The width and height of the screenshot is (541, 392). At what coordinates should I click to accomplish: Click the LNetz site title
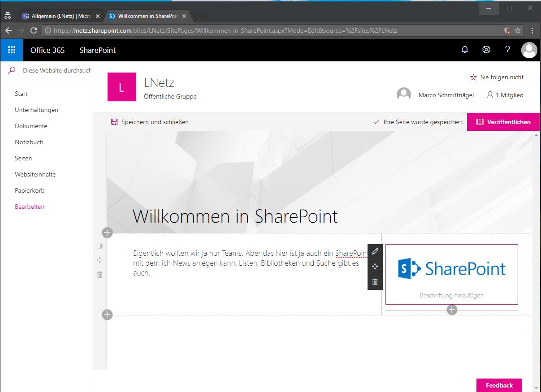(x=159, y=82)
